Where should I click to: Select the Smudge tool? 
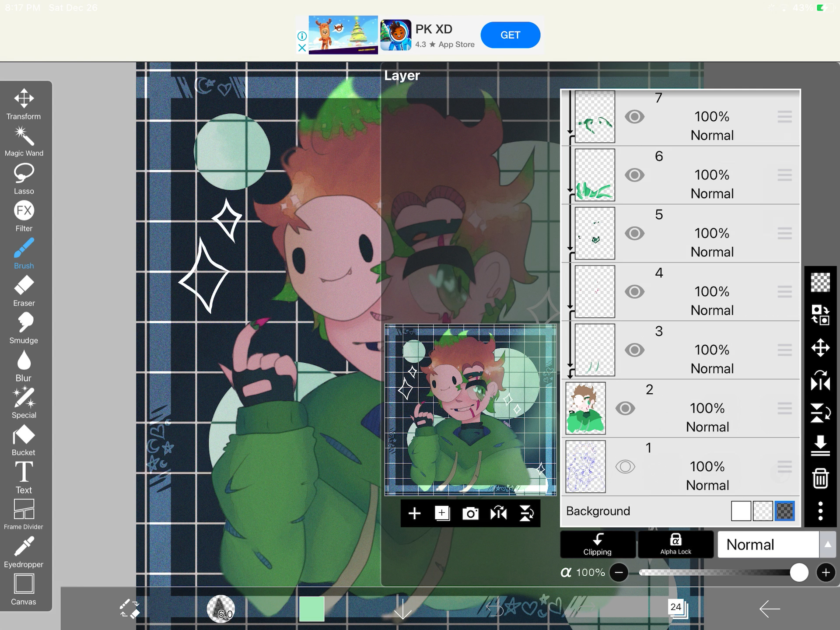click(24, 328)
